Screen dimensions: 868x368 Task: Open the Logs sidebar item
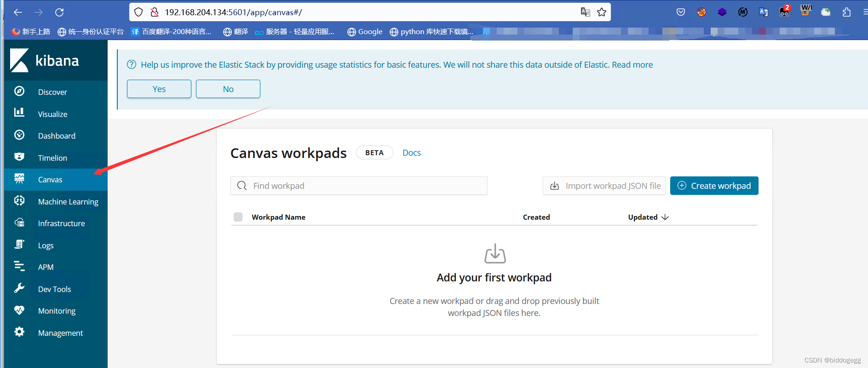coord(46,245)
